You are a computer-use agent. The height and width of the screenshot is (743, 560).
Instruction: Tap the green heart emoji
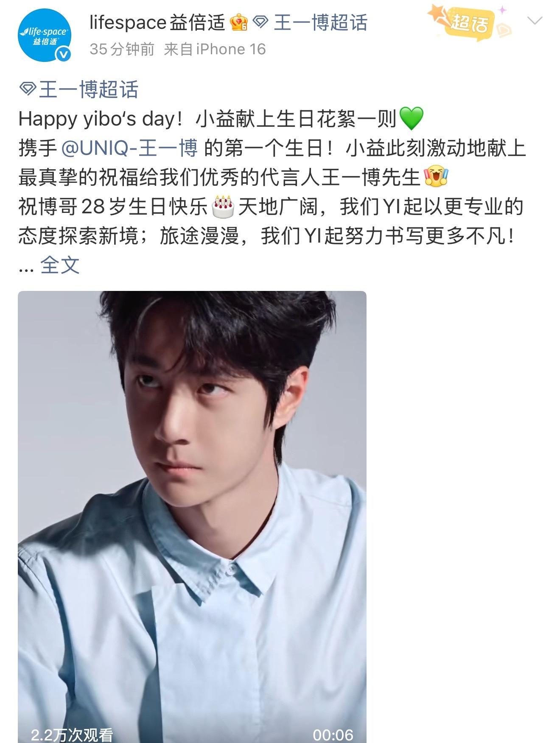tap(412, 119)
